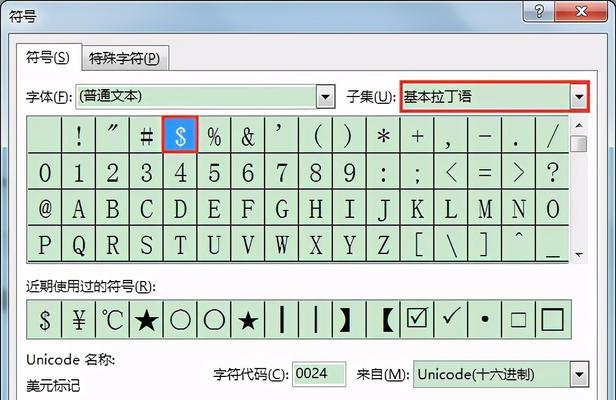Select the dollar sign in the symbol grid
The height and width of the screenshot is (400, 616).
[180, 135]
